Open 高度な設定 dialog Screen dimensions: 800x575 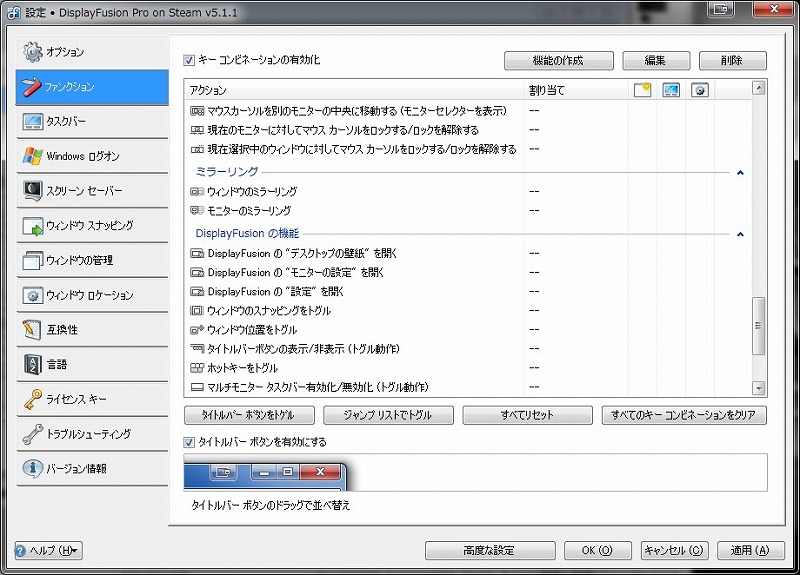[490, 551]
